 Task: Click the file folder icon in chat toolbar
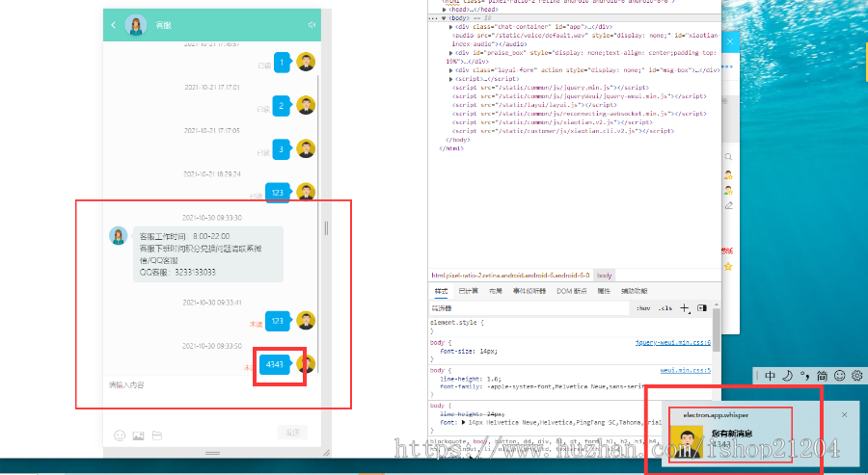tap(157, 435)
